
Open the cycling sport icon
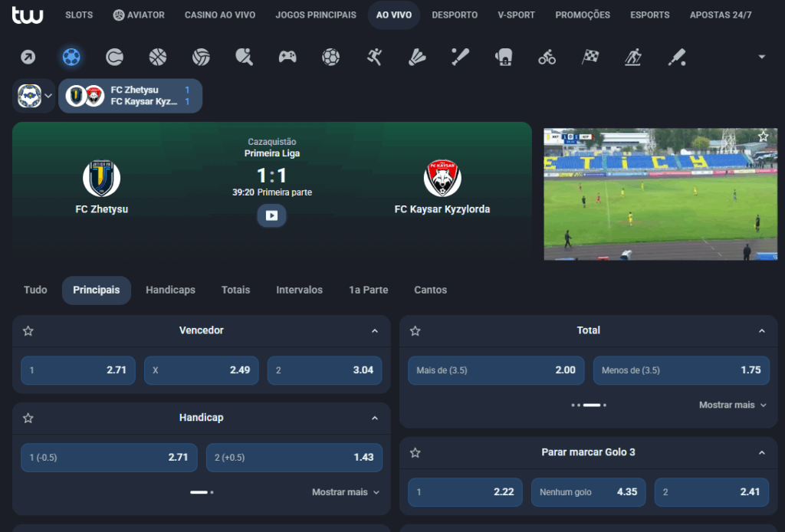(547, 57)
